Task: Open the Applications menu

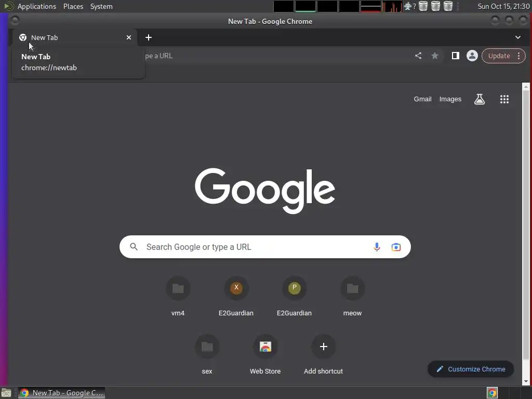Action: click(x=37, y=6)
